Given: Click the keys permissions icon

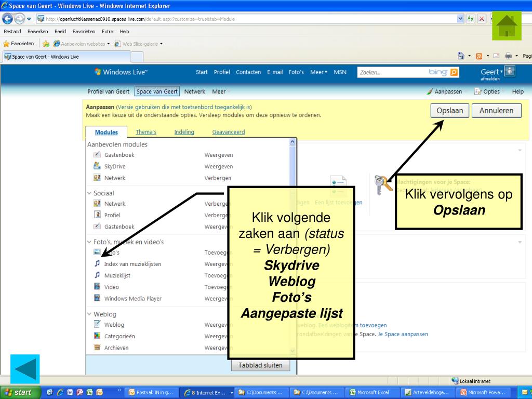Looking at the screenshot, I should (x=383, y=185).
